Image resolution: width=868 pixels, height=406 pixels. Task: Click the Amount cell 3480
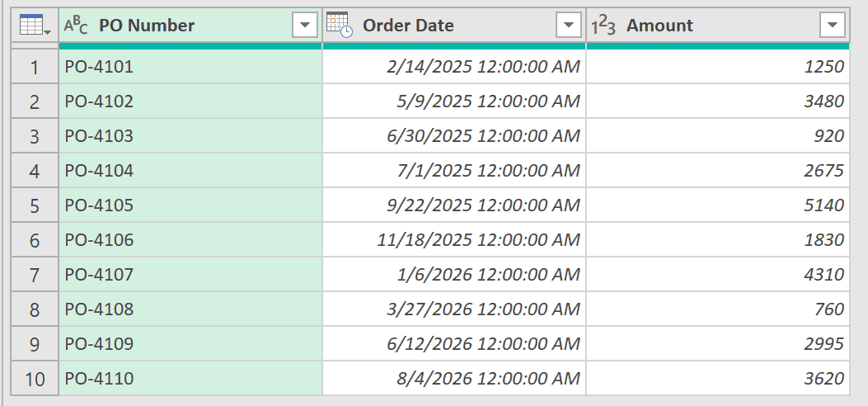(x=718, y=101)
